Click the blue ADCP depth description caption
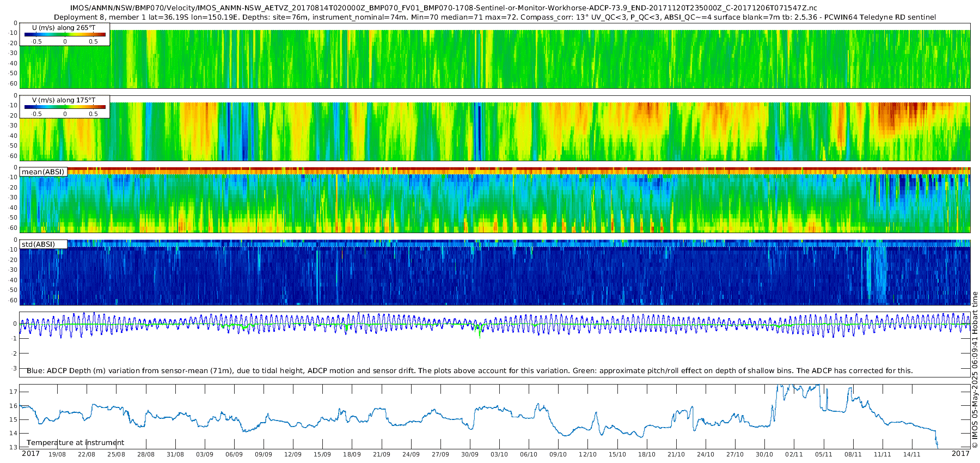 [x=470, y=370]
